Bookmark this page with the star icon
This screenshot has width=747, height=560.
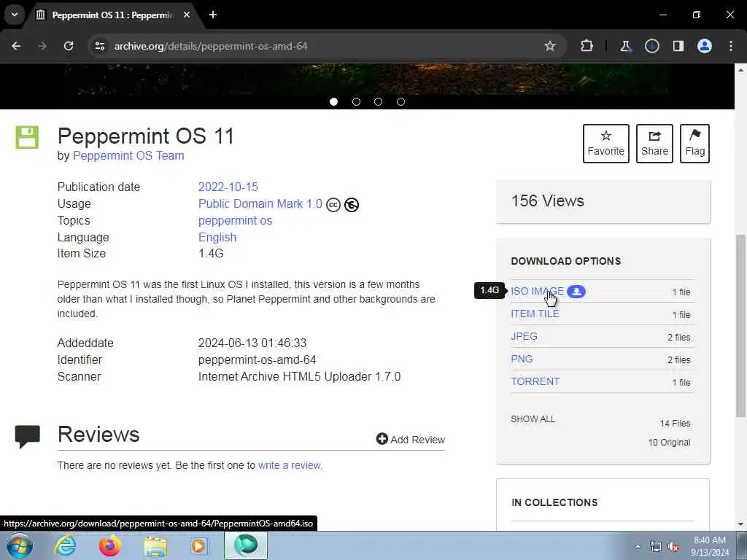point(550,46)
